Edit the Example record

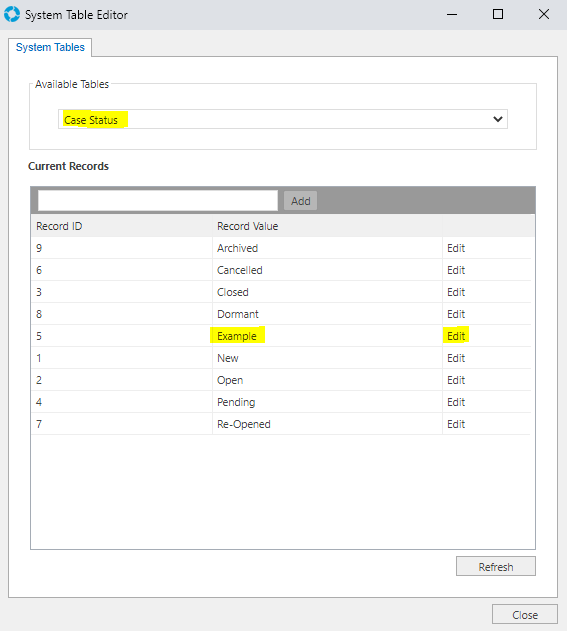point(456,336)
